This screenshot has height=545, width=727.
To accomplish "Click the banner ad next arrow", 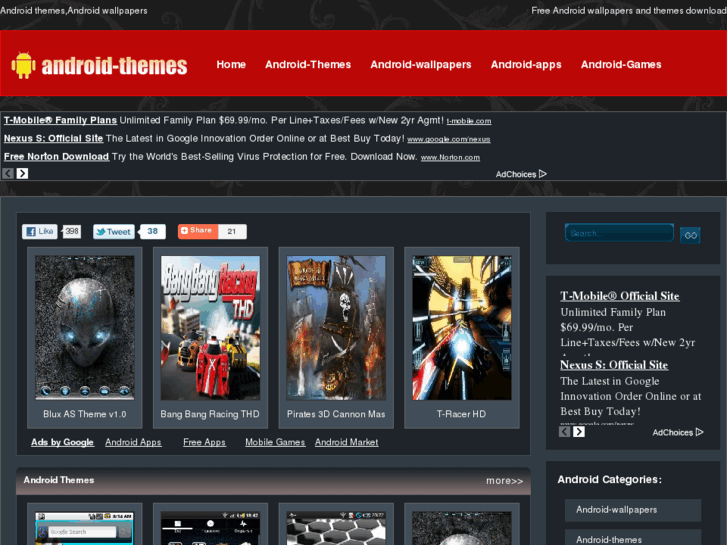I will pos(22,173).
